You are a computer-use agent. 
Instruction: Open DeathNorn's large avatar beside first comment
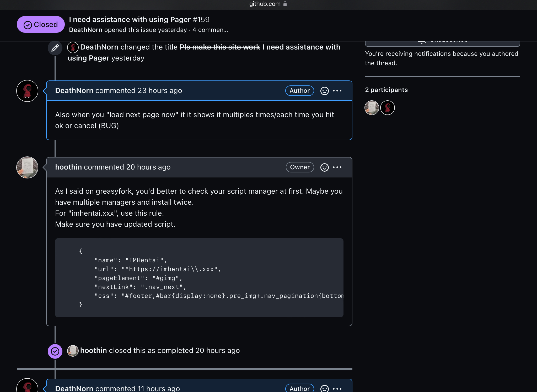pyautogui.click(x=27, y=91)
